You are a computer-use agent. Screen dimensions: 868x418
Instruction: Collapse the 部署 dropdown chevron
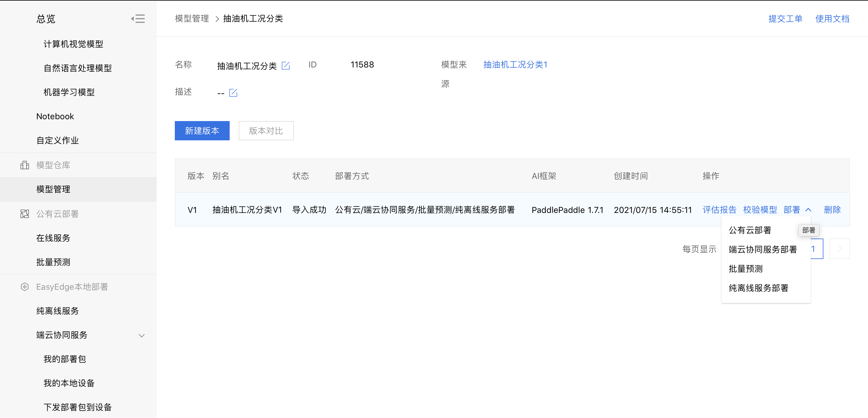point(808,210)
